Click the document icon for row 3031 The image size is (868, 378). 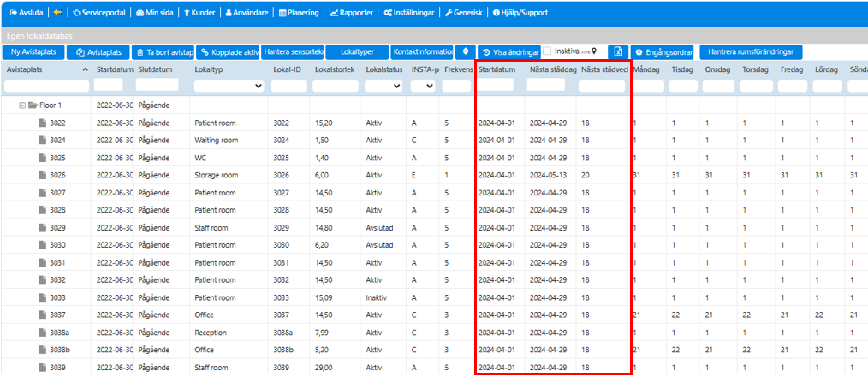pyautogui.click(x=42, y=263)
